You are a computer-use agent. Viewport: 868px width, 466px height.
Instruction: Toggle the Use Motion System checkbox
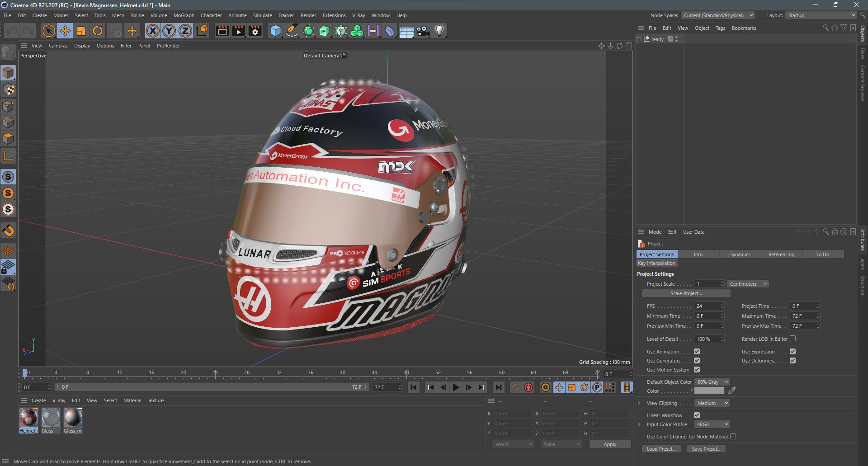(697, 370)
